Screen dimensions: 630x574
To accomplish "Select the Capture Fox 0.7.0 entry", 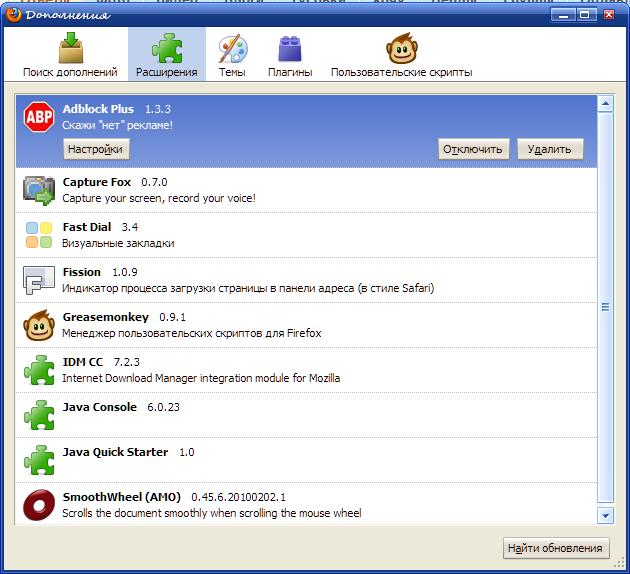I will point(306,190).
